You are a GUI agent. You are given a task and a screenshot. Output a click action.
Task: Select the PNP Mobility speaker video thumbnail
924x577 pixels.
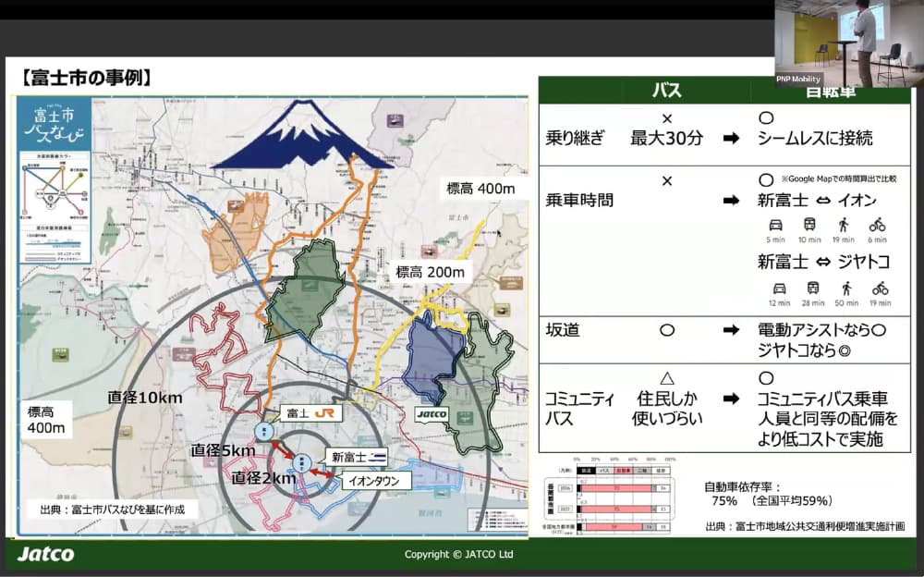click(849, 43)
